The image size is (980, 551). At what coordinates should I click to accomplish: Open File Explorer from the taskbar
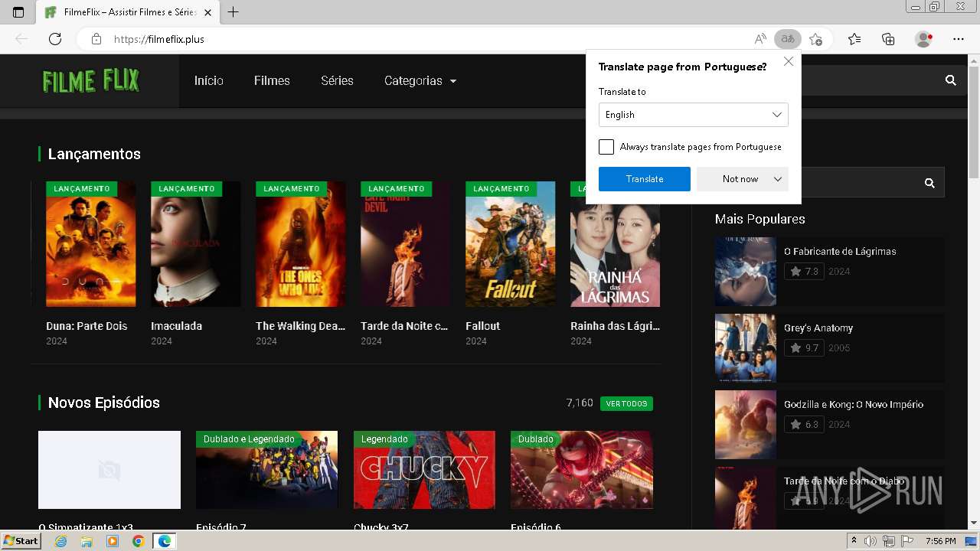pyautogui.click(x=87, y=541)
